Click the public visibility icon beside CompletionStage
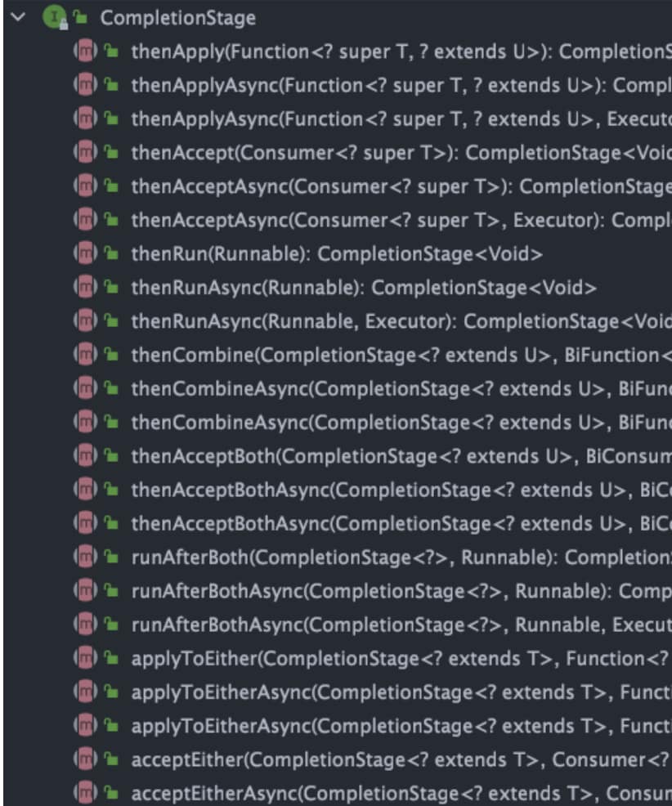672x806 pixels. (79, 17)
